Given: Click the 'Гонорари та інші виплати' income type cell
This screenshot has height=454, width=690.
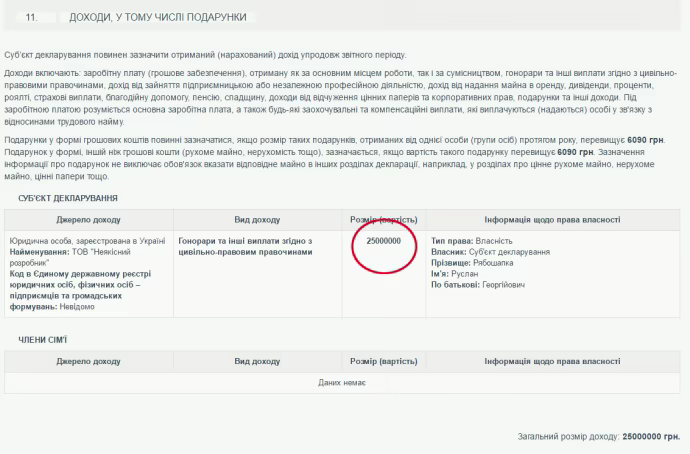Looking at the screenshot, I should click(245, 246).
